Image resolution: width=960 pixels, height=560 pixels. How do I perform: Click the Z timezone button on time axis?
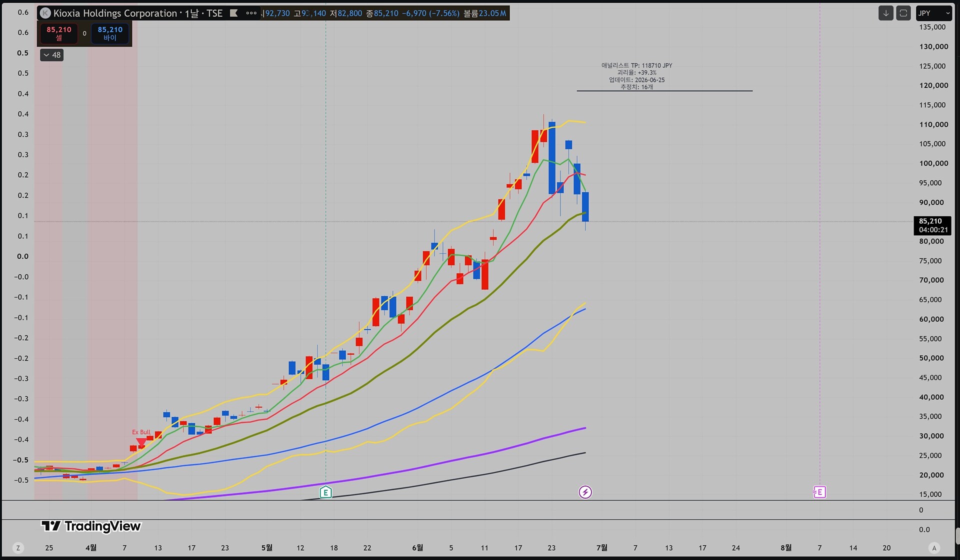(18, 548)
